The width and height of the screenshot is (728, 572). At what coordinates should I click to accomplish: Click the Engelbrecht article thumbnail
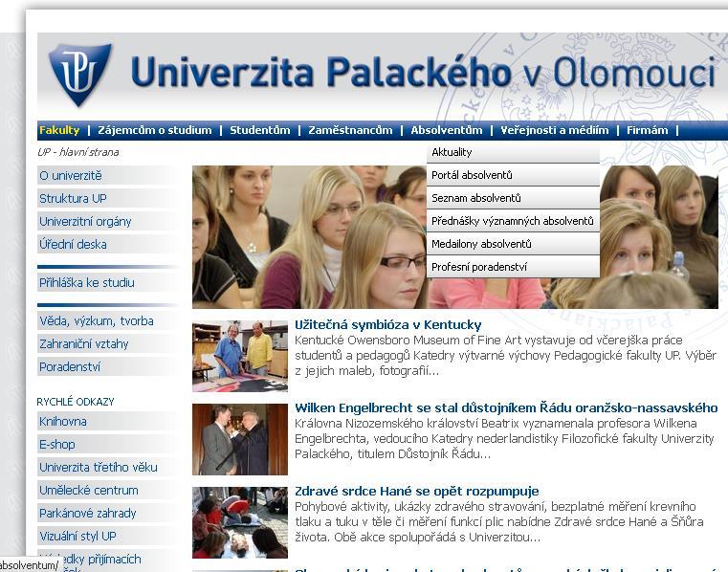click(x=240, y=439)
